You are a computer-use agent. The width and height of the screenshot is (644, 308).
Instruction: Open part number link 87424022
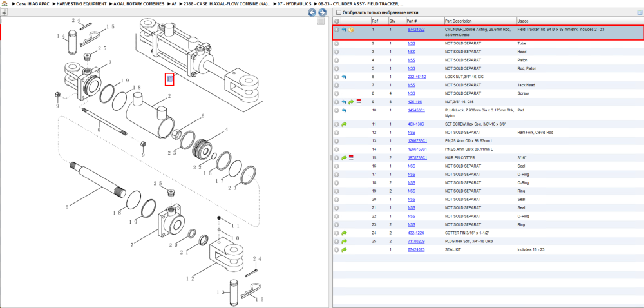pos(415,30)
